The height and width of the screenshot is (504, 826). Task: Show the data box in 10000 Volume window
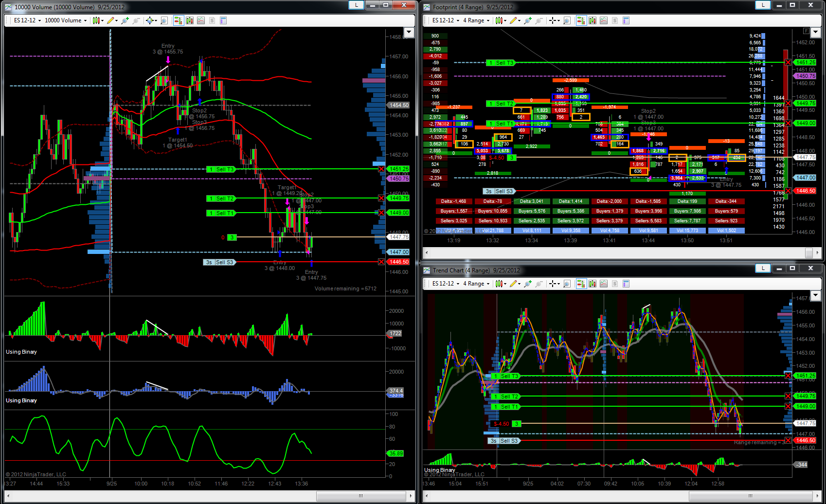[x=164, y=20]
